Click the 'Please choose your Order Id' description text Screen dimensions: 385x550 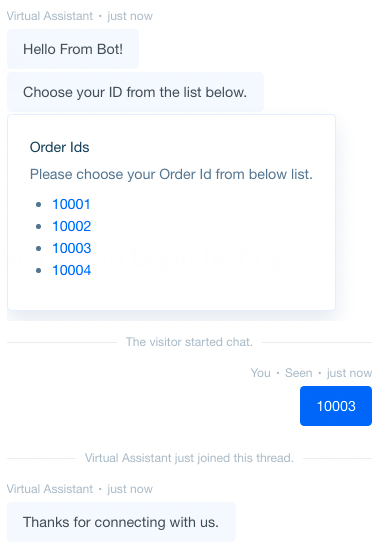pos(171,174)
